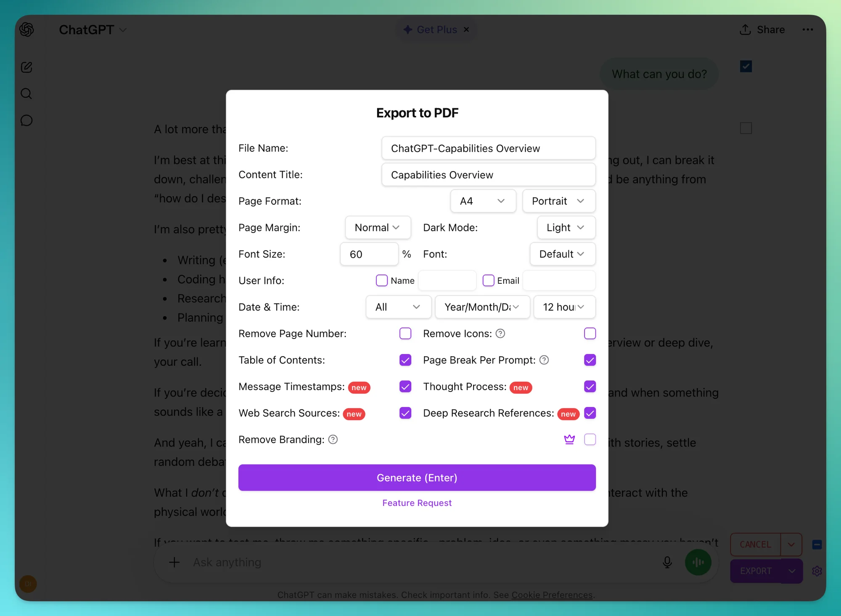Viewport: 841px width, 616px height.
Task: Click the EXPORT button
Action: pos(756,571)
